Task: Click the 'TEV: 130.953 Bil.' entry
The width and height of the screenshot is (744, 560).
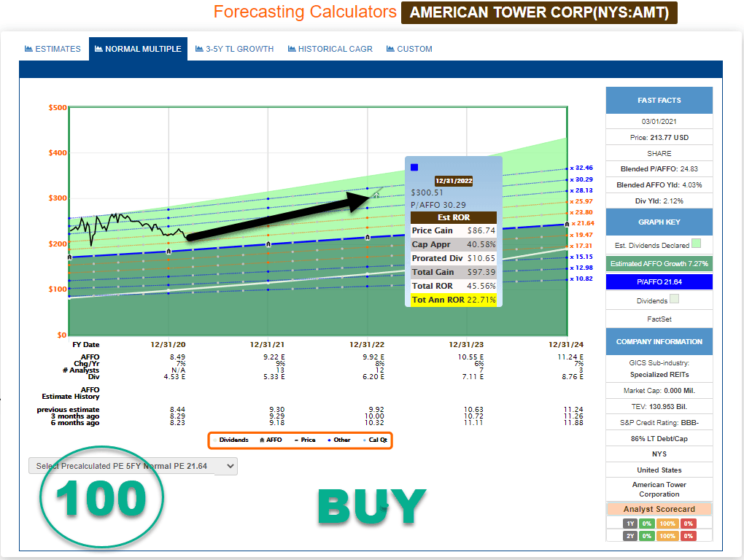Action: tap(659, 406)
